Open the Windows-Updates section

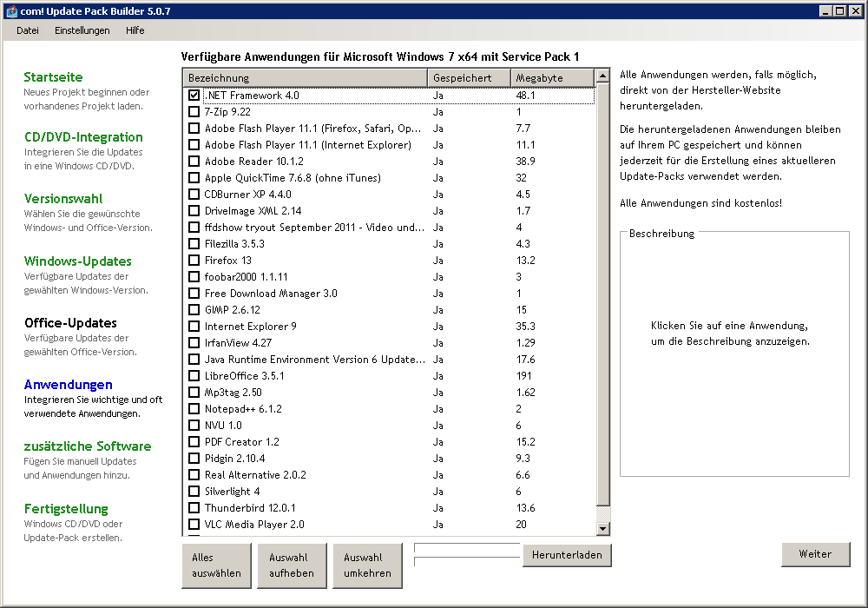tap(77, 261)
